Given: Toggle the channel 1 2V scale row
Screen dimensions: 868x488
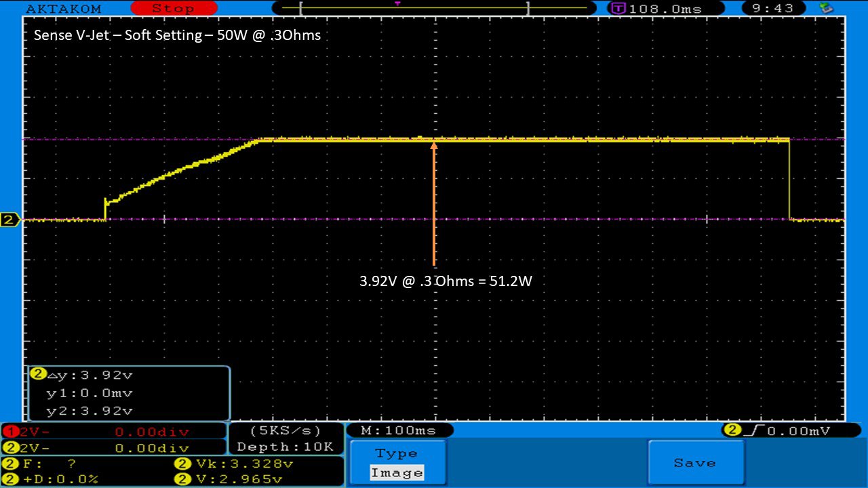Looking at the screenshot, I should (x=114, y=432).
